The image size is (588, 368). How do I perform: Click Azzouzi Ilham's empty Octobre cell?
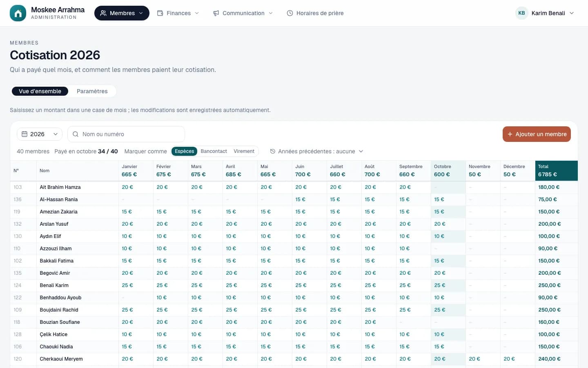(x=448, y=249)
